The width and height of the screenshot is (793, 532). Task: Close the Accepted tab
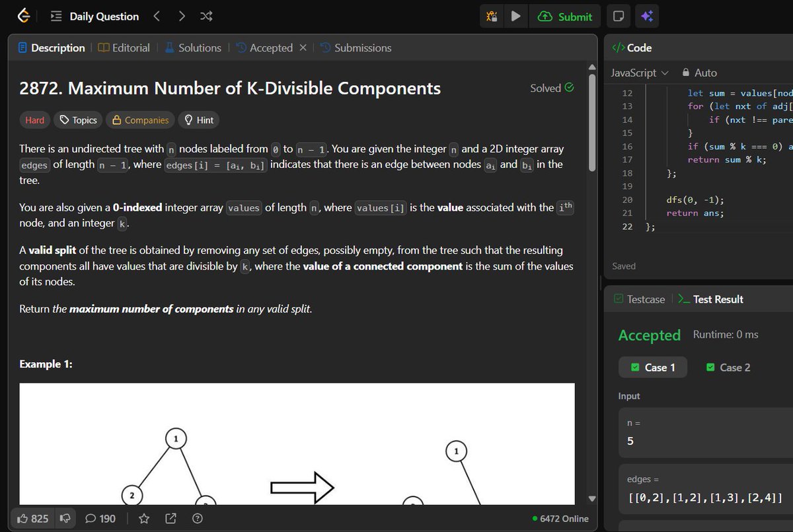(x=303, y=48)
